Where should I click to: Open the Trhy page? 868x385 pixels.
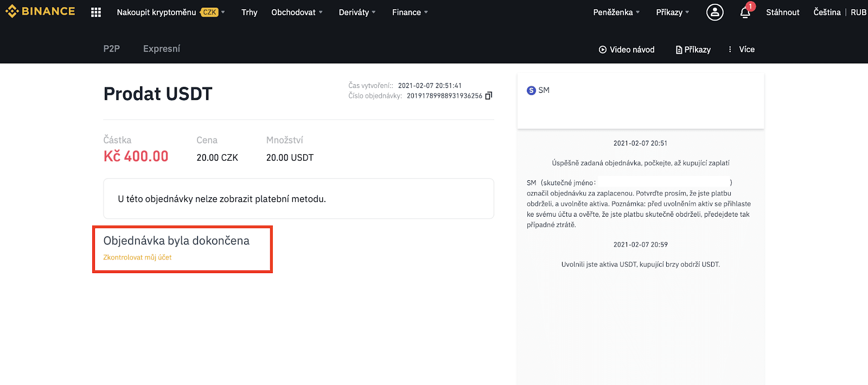(250, 12)
